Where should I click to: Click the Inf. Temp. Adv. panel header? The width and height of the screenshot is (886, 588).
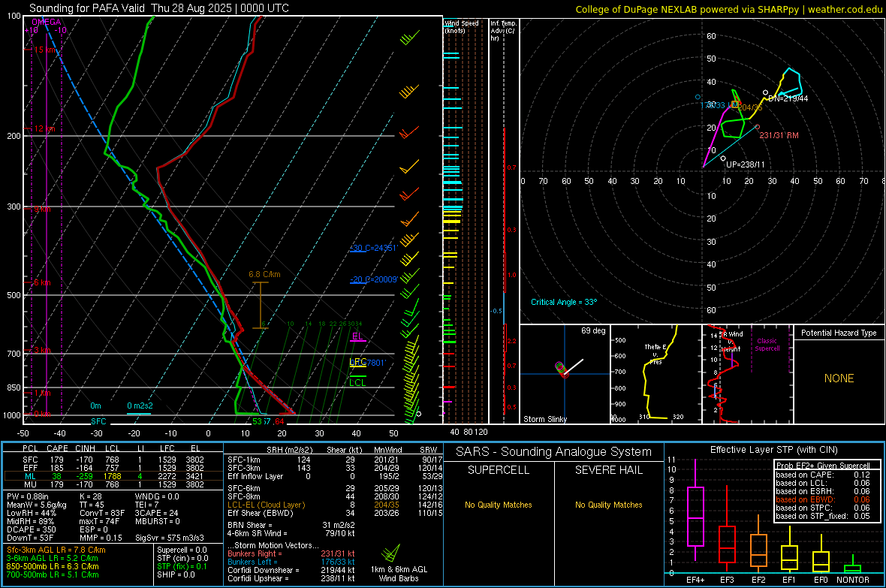503,31
